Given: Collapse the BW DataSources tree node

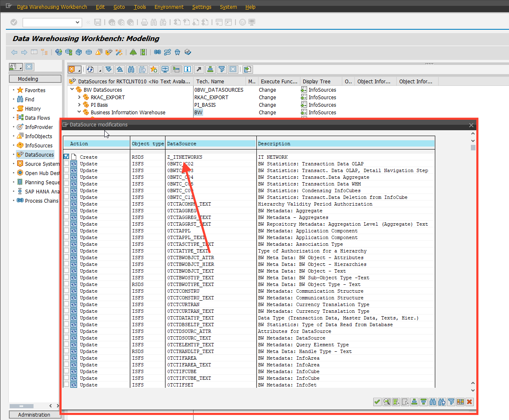Looking at the screenshot, I should (72, 90).
